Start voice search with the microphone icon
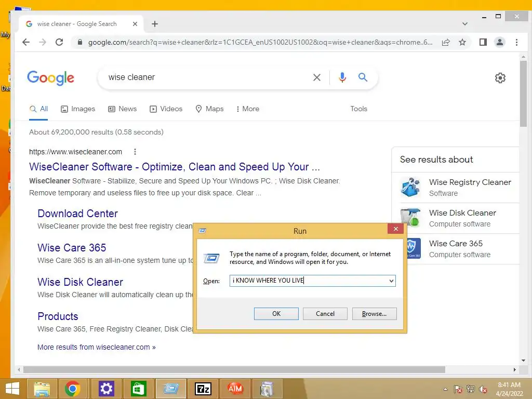Screen dimensions: 532x399 click(x=342, y=77)
